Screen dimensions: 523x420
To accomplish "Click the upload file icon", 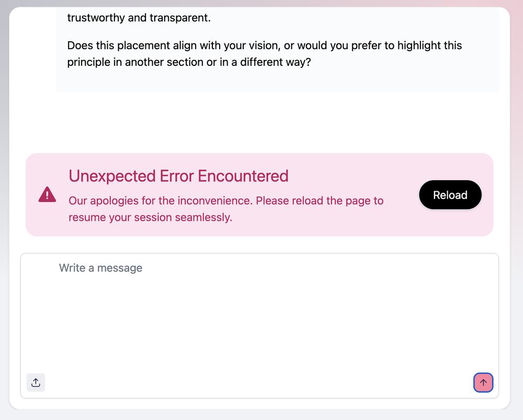I will point(36,383).
